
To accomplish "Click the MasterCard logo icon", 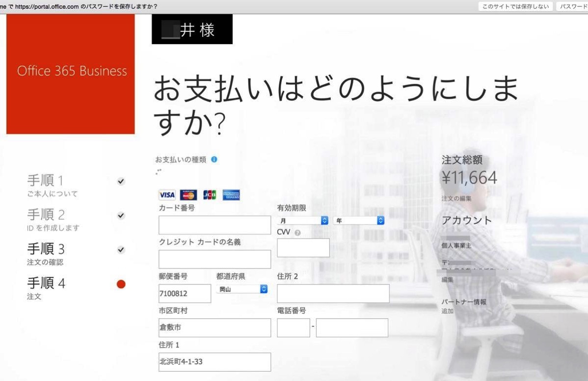I will click(188, 195).
